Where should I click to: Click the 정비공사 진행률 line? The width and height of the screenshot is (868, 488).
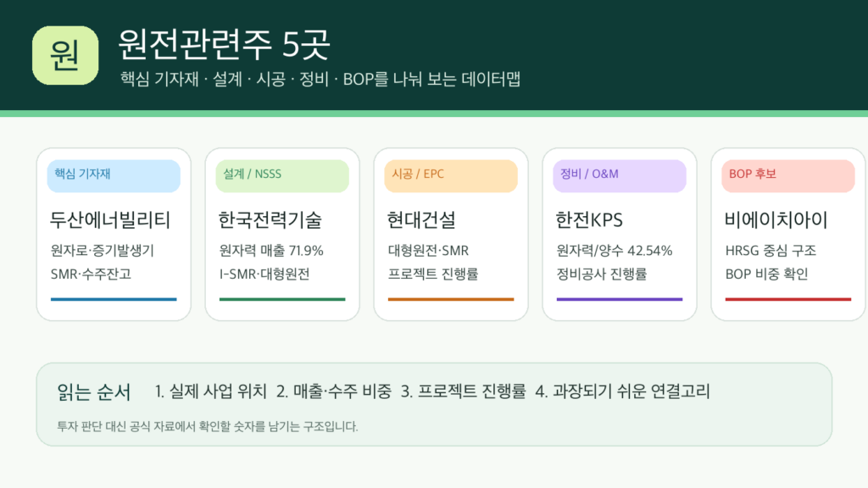tap(602, 274)
